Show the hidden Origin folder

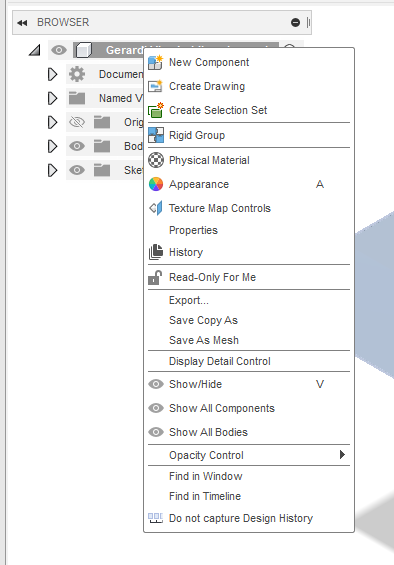pos(77,122)
